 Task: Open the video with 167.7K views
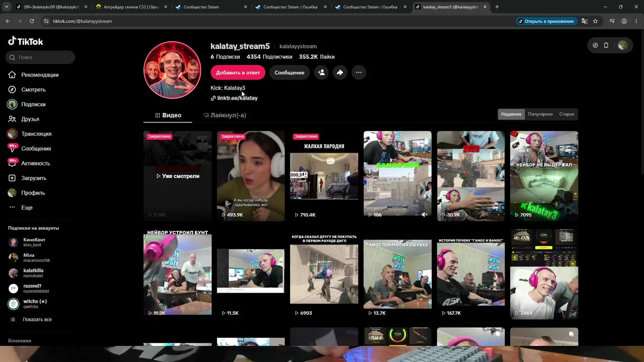471,274
